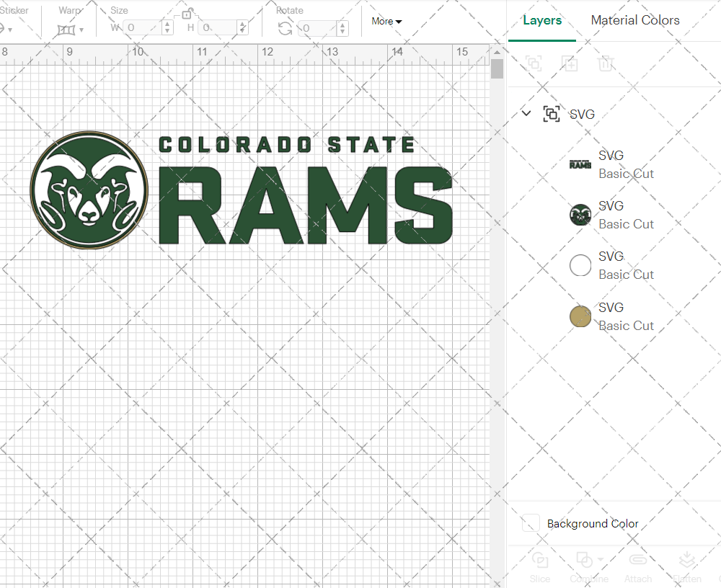Image resolution: width=721 pixels, height=588 pixels.
Task: Click the Combine shapes icon
Action: coord(584,560)
